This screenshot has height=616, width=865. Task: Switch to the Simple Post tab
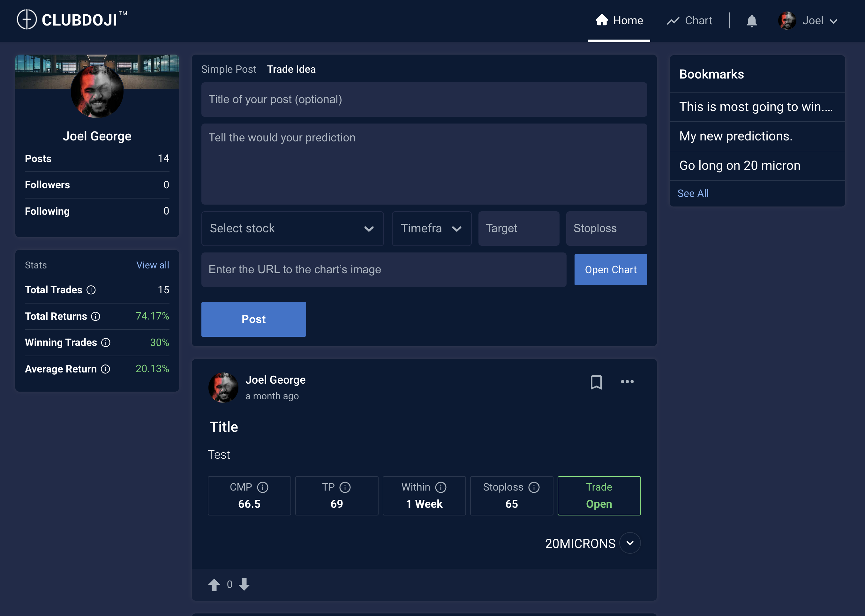pyautogui.click(x=229, y=69)
